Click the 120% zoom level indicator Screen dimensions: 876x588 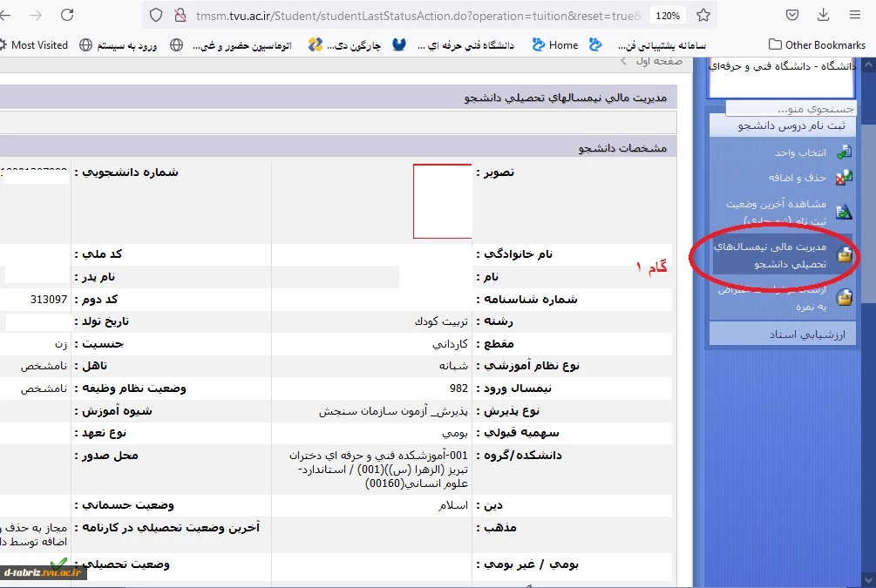[x=668, y=16]
